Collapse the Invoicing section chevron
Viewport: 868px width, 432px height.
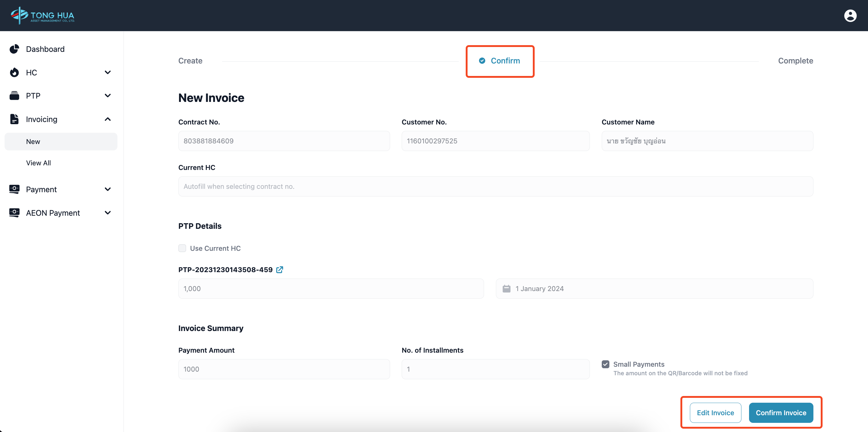click(107, 119)
